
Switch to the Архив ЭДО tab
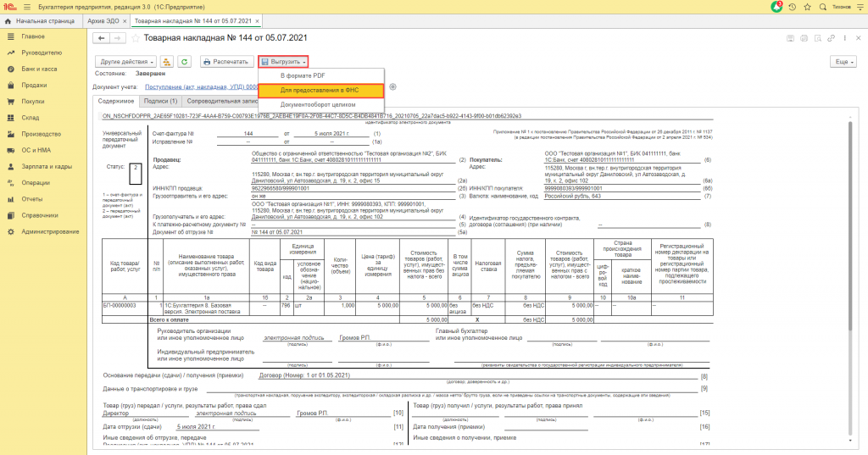pyautogui.click(x=103, y=21)
